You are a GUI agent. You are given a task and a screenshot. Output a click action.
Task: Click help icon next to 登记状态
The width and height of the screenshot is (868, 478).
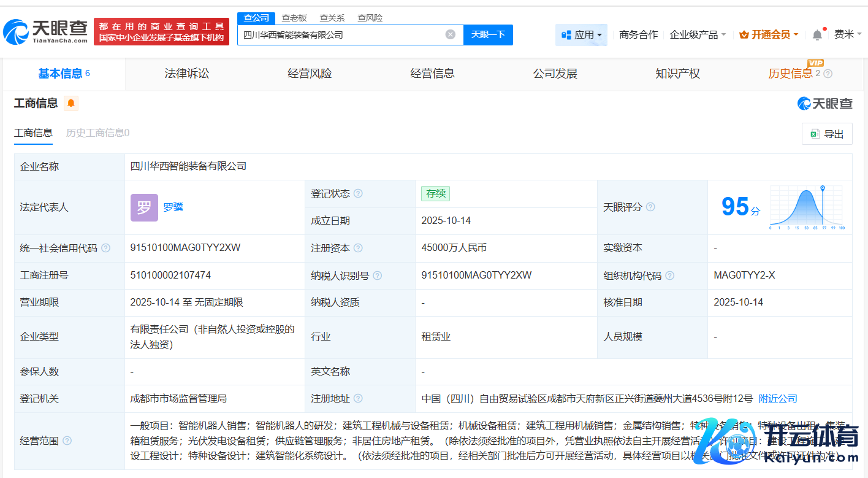pos(358,194)
